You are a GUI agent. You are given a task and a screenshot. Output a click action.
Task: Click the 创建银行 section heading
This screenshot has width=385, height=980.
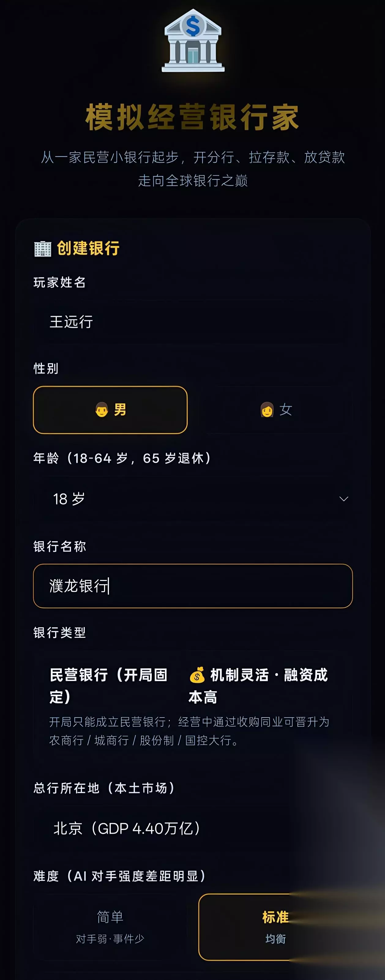pyautogui.click(x=88, y=248)
